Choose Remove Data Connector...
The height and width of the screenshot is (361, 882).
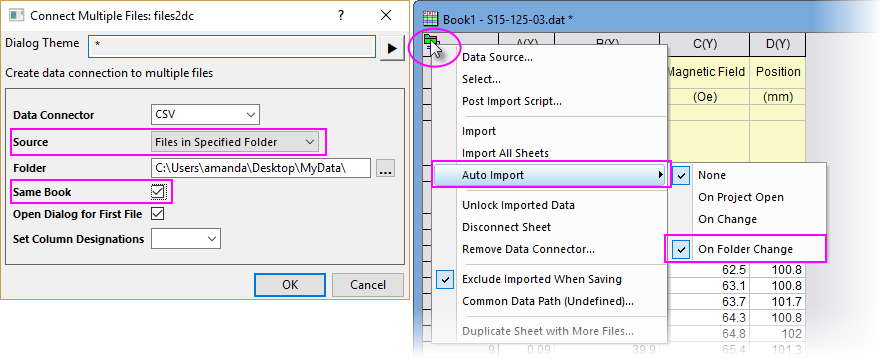pyautogui.click(x=528, y=249)
